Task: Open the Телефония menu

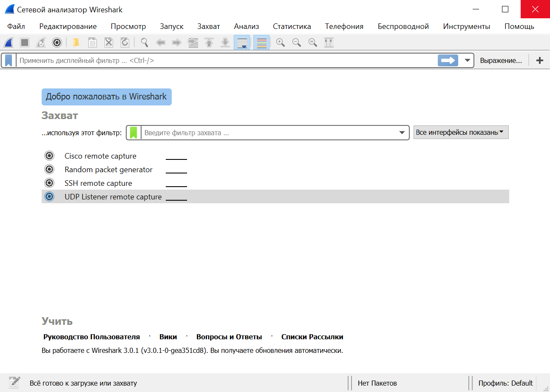Action: tap(344, 26)
